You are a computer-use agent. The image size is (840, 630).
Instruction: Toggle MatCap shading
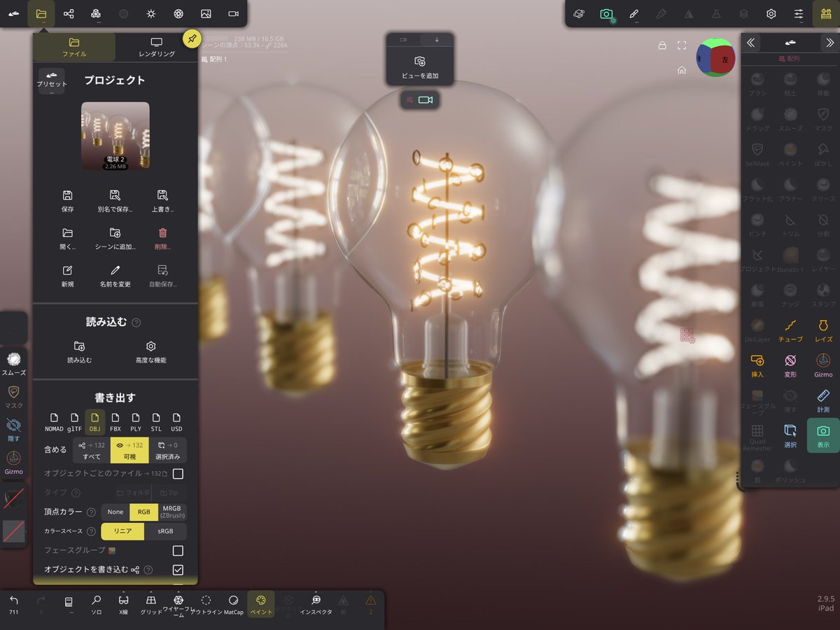pyautogui.click(x=233, y=604)
